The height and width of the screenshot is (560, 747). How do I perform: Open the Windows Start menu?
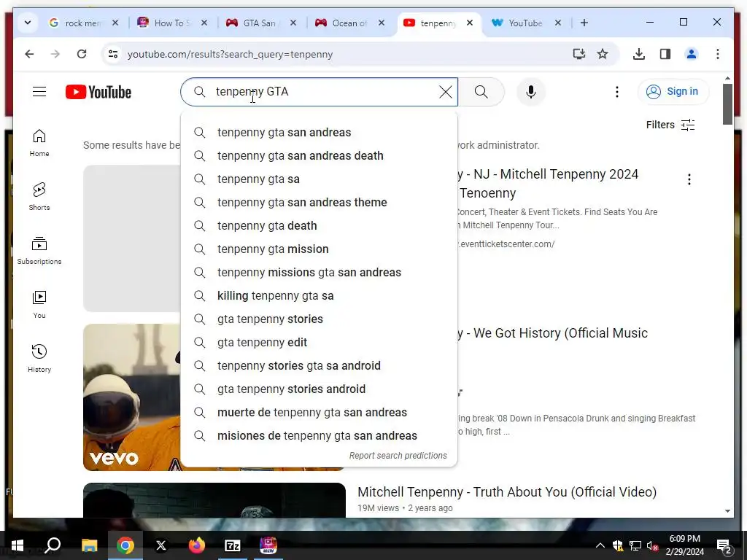tap(18, 545)
